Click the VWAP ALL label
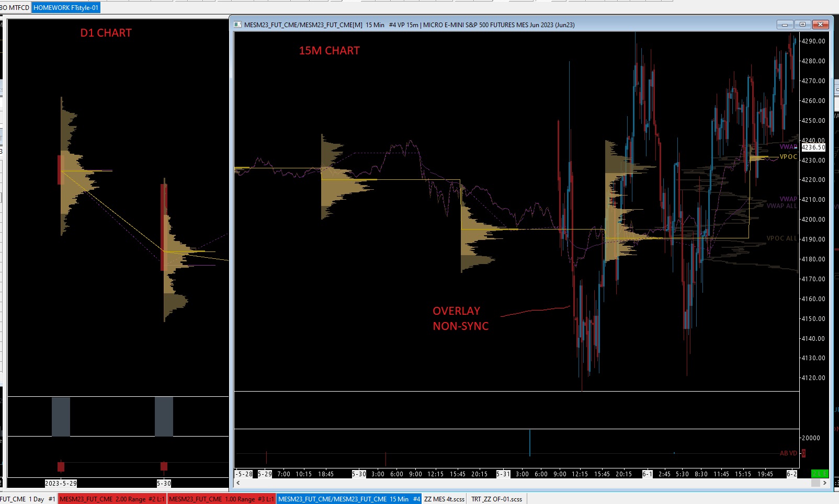The width and height of the screenshot is (839, 504). coord(781,206)
